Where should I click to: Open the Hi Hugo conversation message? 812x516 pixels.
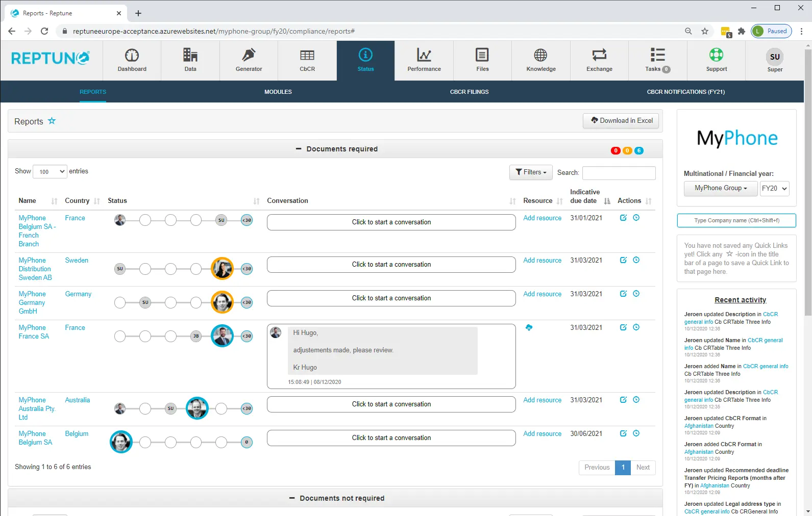(382, 351)
